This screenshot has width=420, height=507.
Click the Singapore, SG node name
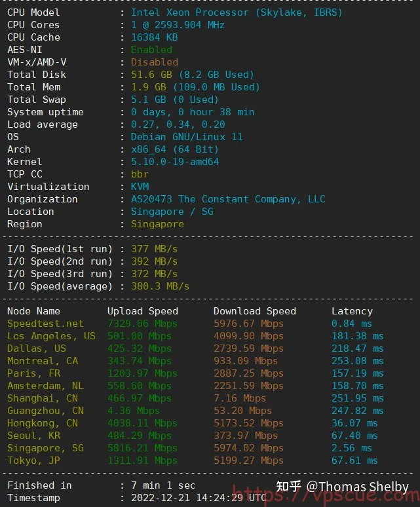coord(45,448)
